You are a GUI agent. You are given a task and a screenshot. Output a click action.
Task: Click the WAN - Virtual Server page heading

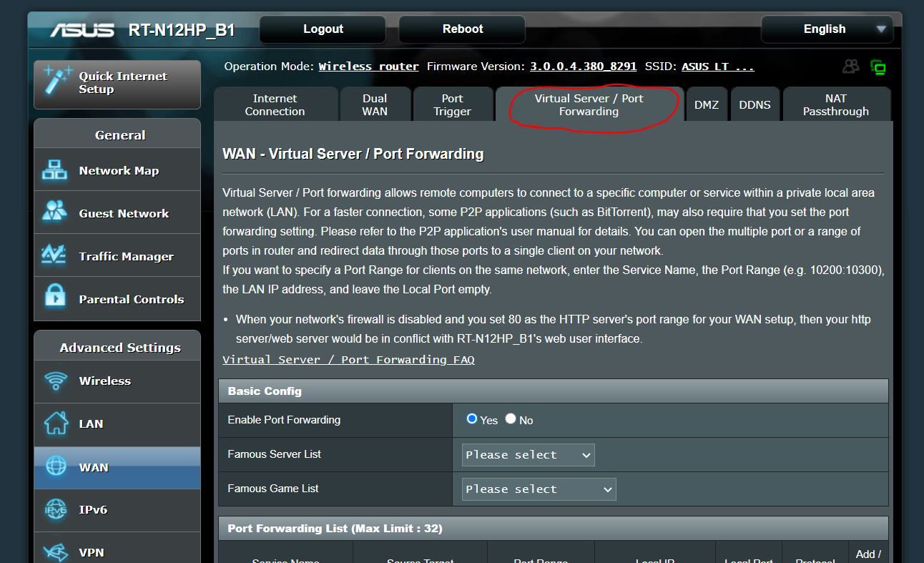pos(353,154)
